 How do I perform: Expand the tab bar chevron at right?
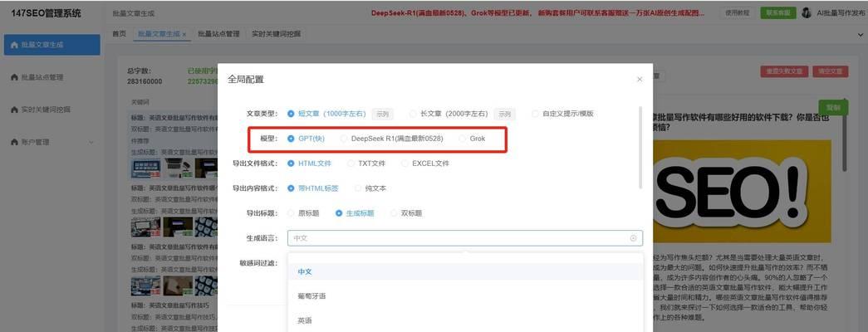coord(860,34)
